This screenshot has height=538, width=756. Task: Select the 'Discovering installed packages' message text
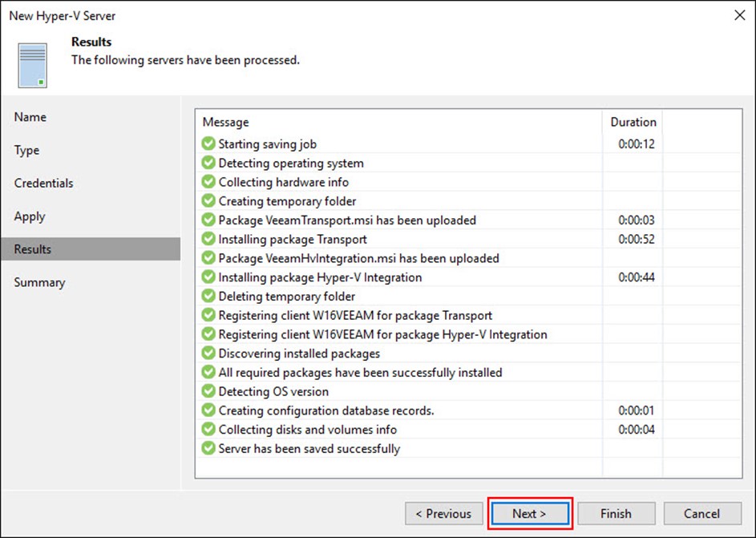pyautogui.click(x=299, y=354)
